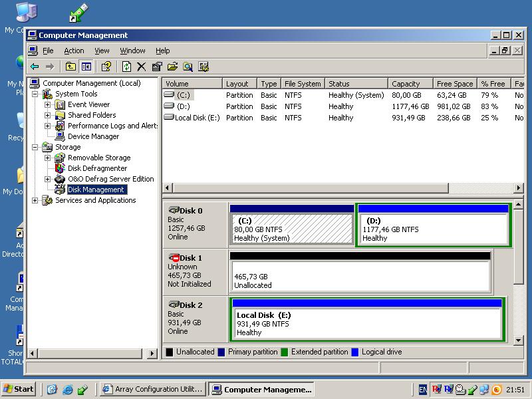The height and width of the screenshot is (399, 532).
Task: Click the (C:) volume drive icon in list
Action: pos(169,94)
